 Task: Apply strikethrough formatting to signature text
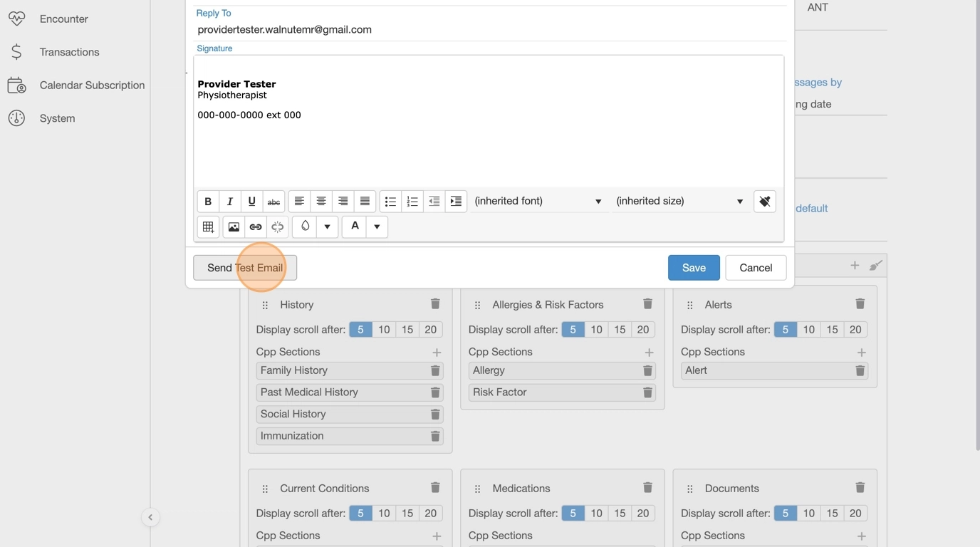pyautogui.click(x=273, y=202)
